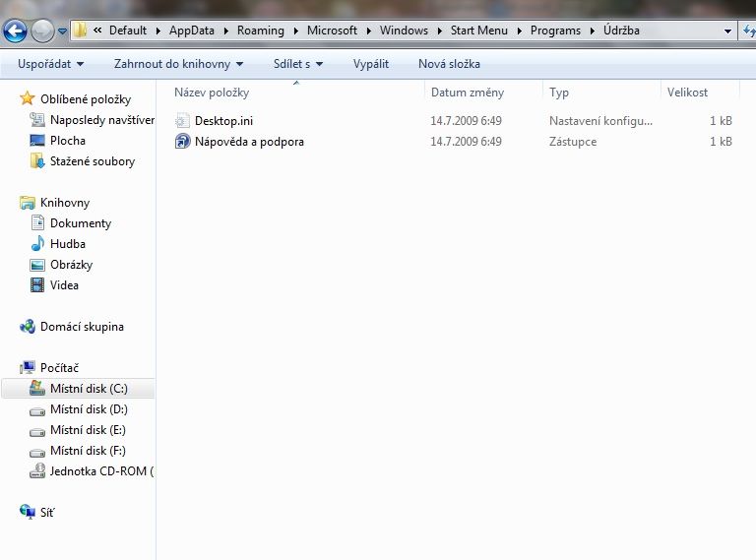756x560 pixels.
Task: Expand the arrow after Default
Action: coord(158,31)
